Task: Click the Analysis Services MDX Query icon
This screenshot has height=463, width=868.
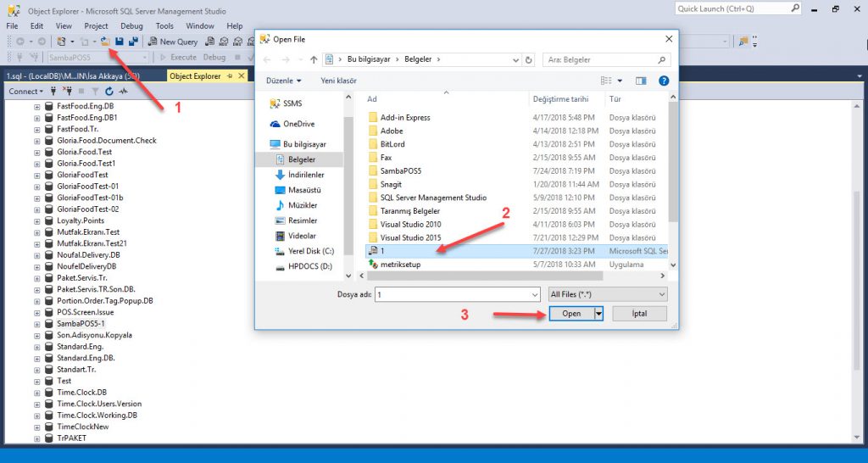Action: coord(224,42)
